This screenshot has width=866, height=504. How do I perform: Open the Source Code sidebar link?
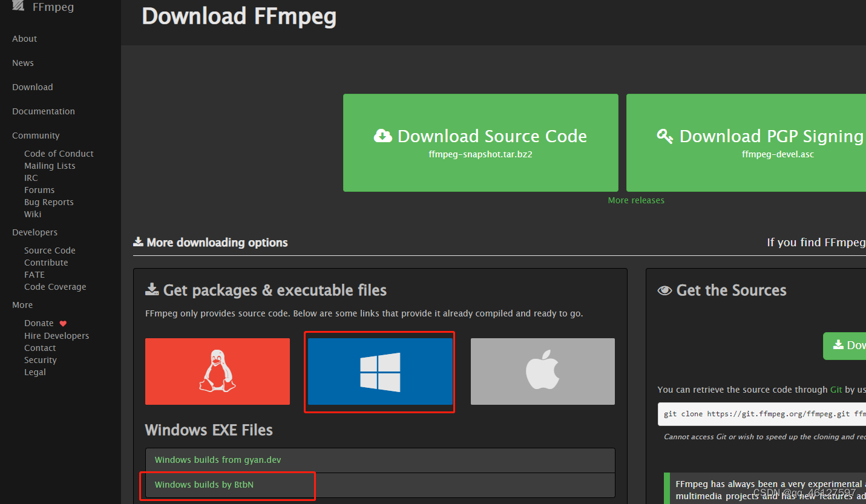pyautogui.click(x=50, y=250)
